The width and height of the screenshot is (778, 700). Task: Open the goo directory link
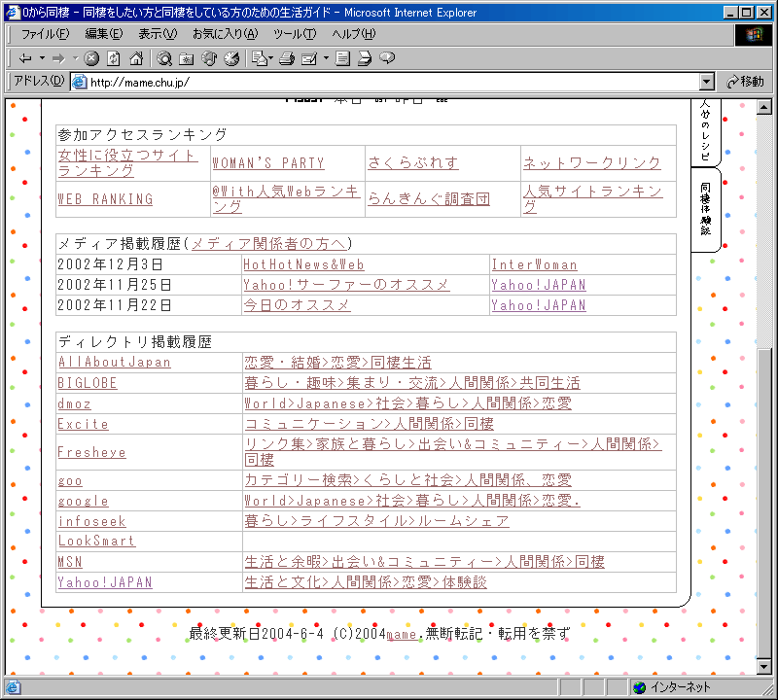[70, 480]
